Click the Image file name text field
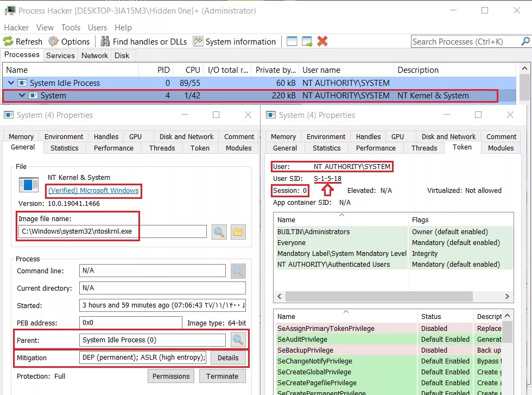The image size is (532, 395). (x=112, y=231)
